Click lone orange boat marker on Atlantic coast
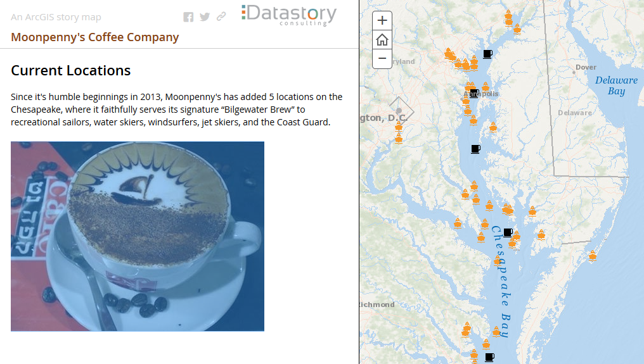The width and height of the screenshot is (644, 364). coord(592,256)
